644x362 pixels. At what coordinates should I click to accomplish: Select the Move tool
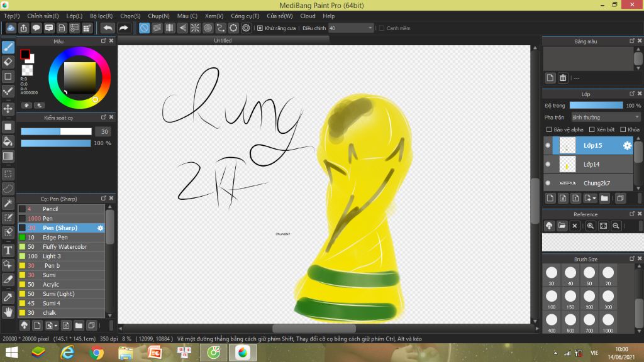[8, 109]
